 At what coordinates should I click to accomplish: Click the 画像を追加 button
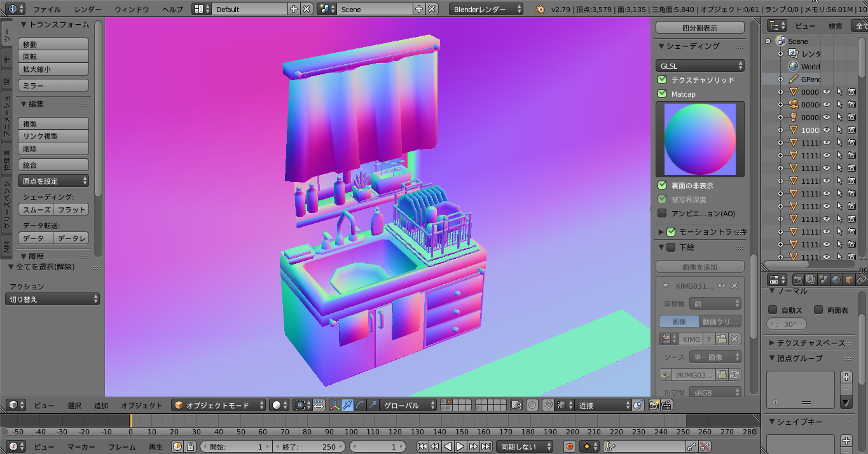(700, 266)
